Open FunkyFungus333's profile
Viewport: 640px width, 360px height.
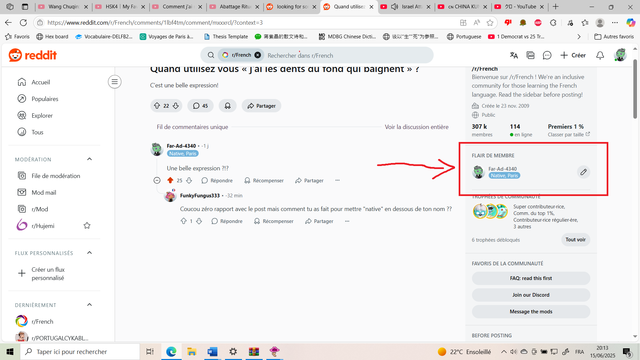(x=200, y=196)
